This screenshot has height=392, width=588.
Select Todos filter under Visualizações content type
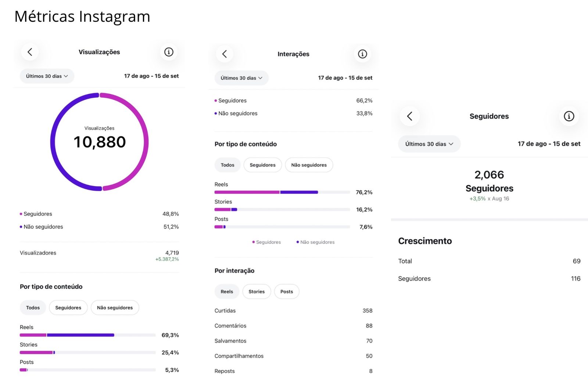click(33, 308)
